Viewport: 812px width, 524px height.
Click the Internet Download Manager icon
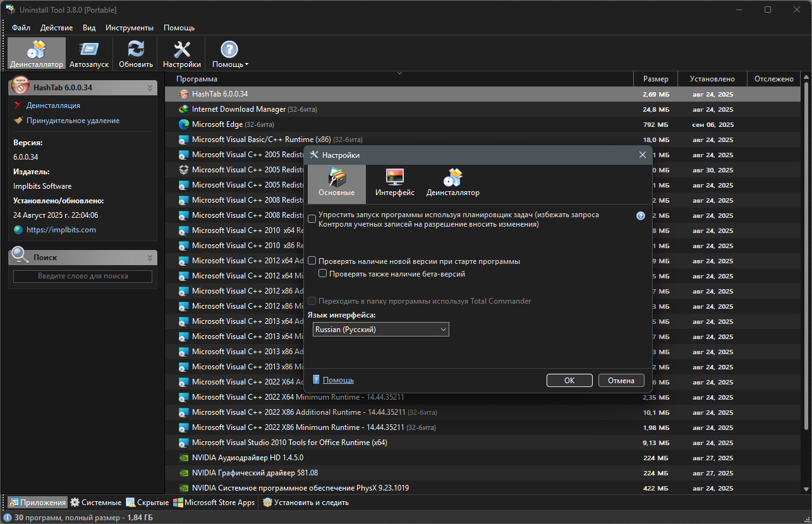[x=184, y=109]
